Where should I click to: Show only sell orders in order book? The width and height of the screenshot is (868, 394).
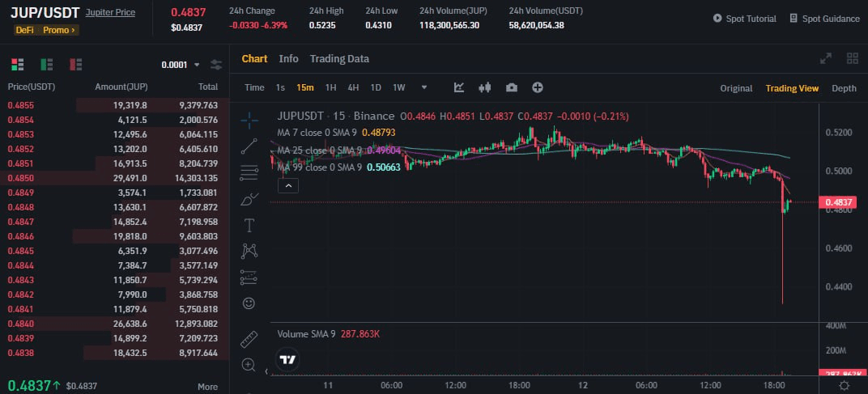pos(76,64)
